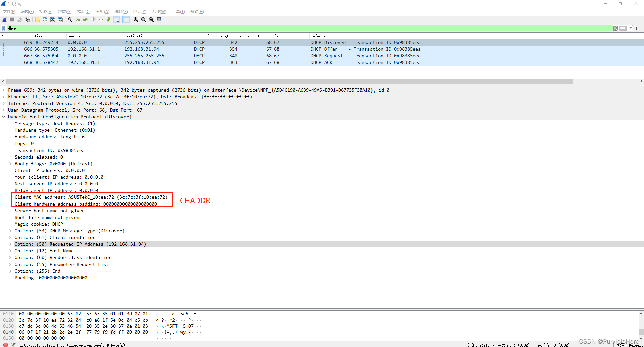Collapse Dynamic Host Configuration Protocol tree
Screen dimensions: 644x347
(x=4, y=117)
